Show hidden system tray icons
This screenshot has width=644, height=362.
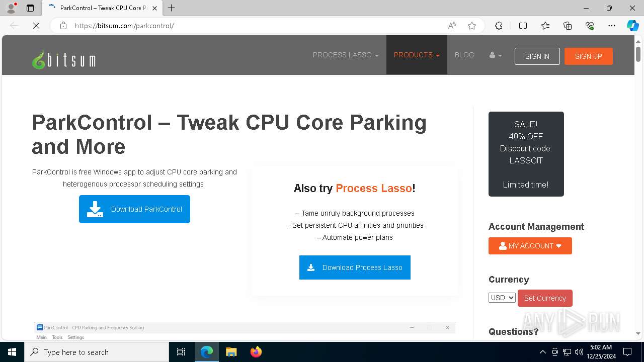542,352
